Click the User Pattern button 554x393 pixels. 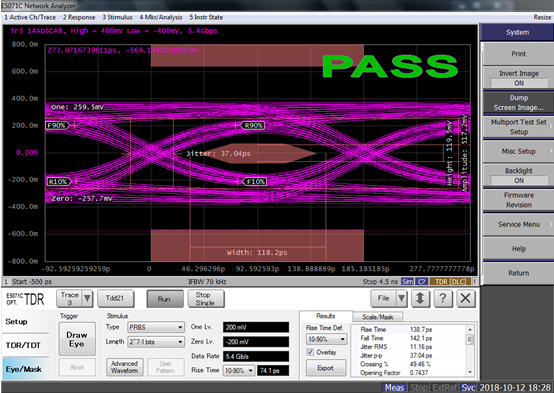click(165, 367)
